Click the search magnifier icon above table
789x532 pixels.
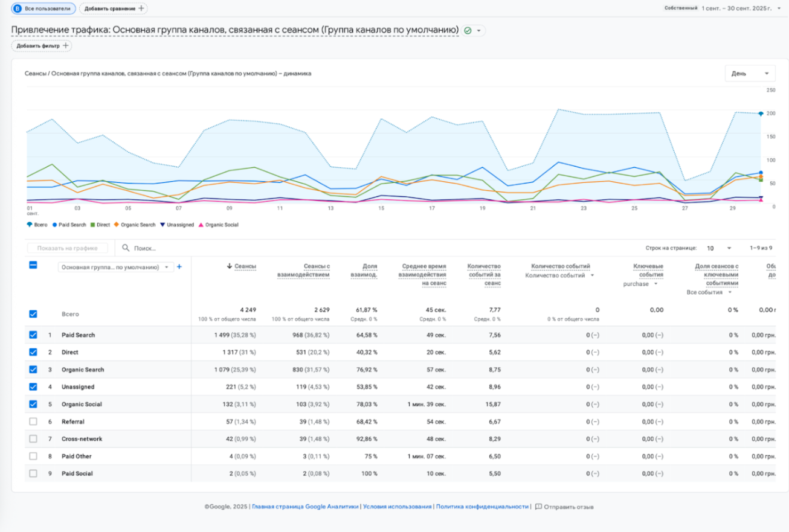[x=126, y=248]
